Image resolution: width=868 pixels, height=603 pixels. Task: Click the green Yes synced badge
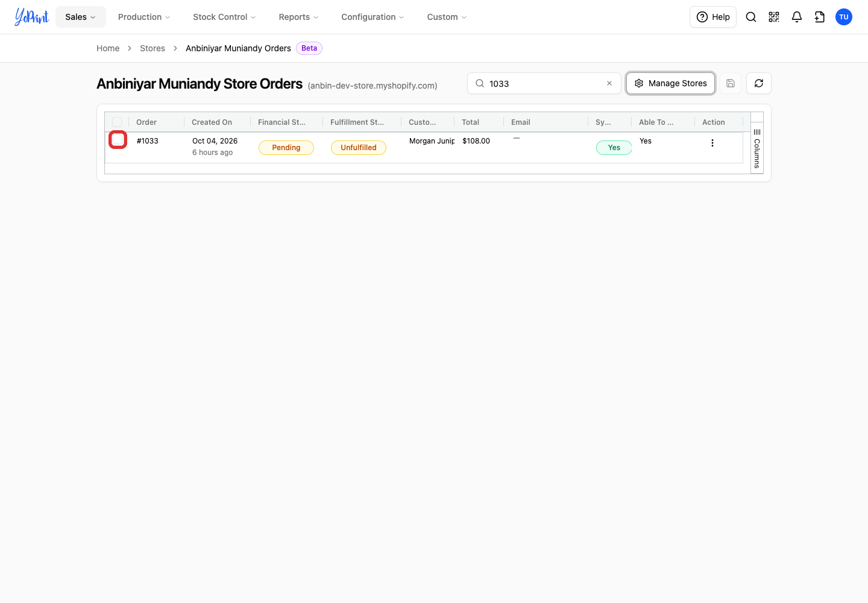[614, 148]
